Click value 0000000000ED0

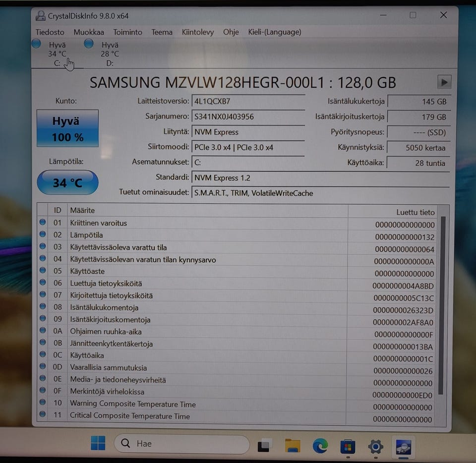[x=402, y=396]
